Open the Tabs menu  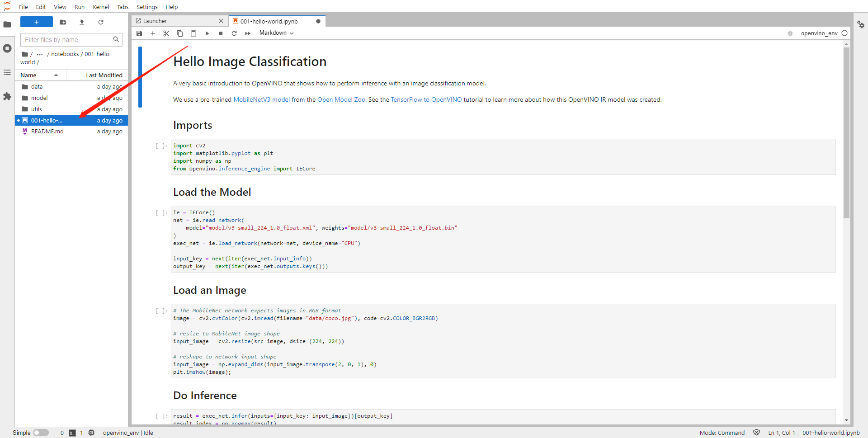123,7
